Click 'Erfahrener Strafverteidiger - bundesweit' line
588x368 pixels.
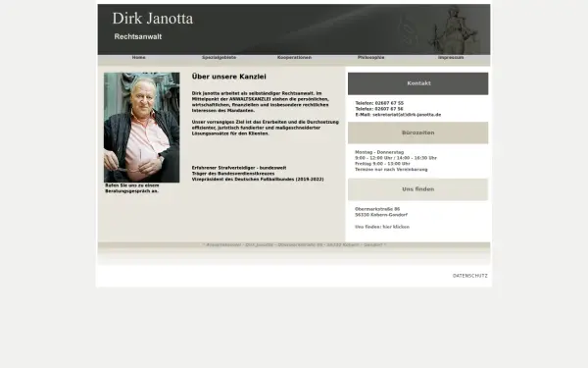click(239, 168)
